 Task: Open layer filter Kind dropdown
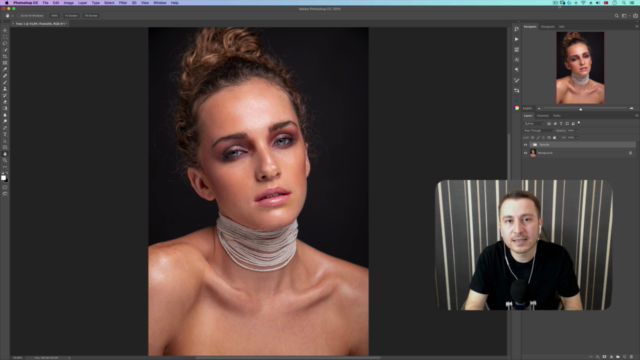click(x=534, y=123)
